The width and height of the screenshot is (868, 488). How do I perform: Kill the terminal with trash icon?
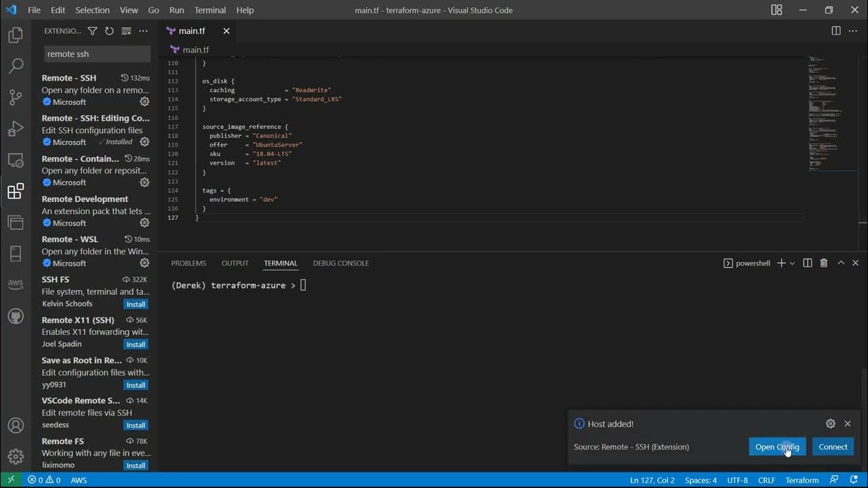(824, 263)
